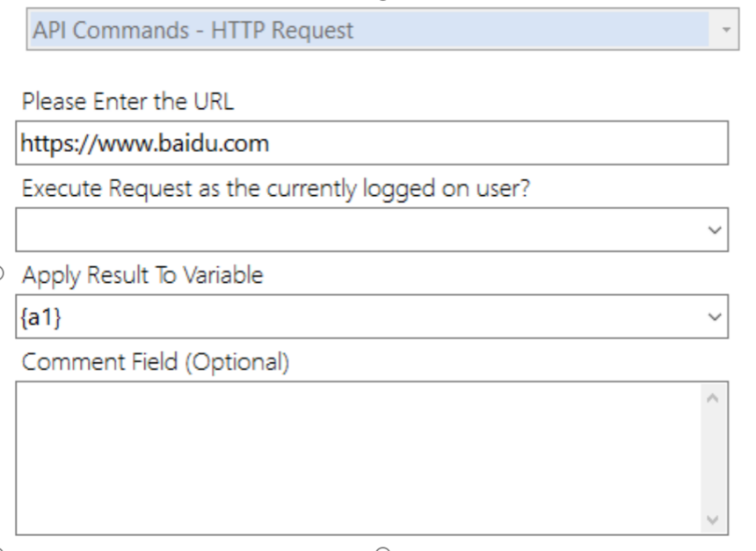The width and height of the screenshot is (756, 551).
Task: Click the comment field scroll up arrow
Action: coord(713,398)
